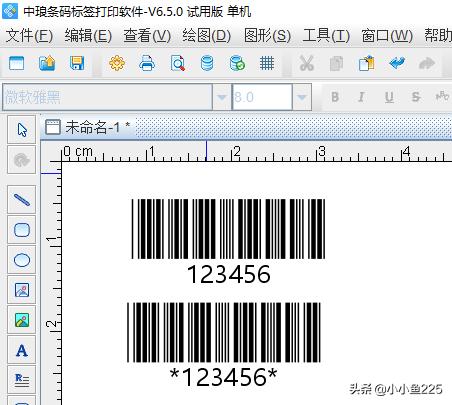This screenshot has width=452, height=405.
Task: Open the 查看(V) menu
Action: 147,35
